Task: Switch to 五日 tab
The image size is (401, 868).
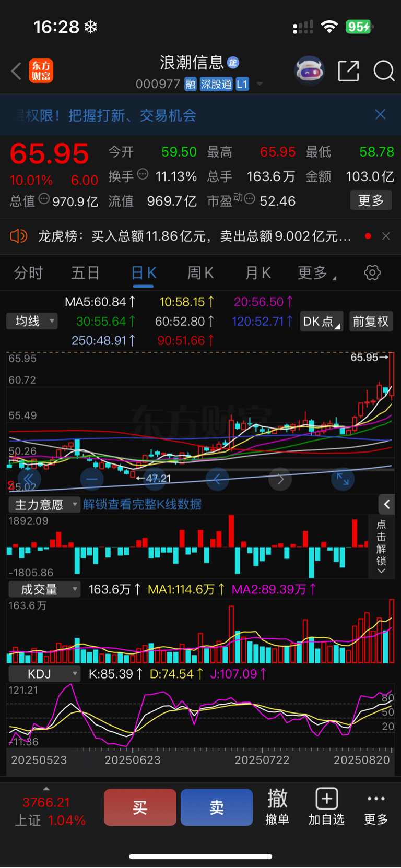Action: (x=85, y=273)
